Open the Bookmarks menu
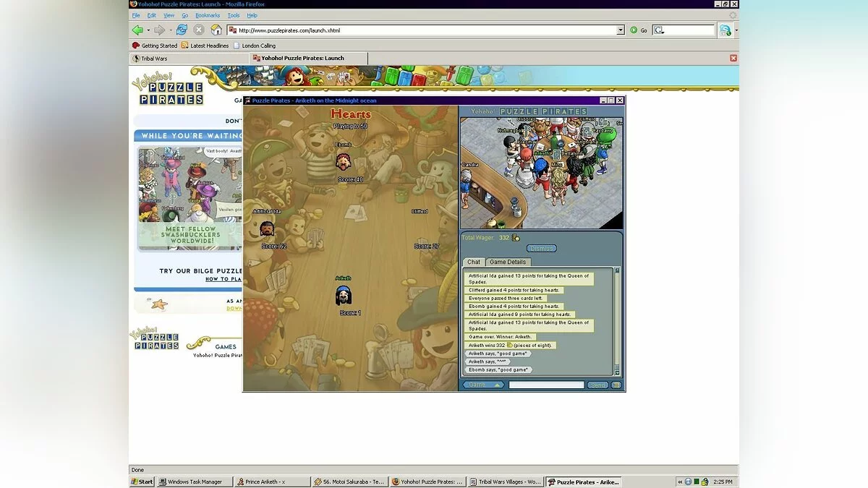Image resolution: width=868 pixels, height=488 pixels. pos(208,15)
